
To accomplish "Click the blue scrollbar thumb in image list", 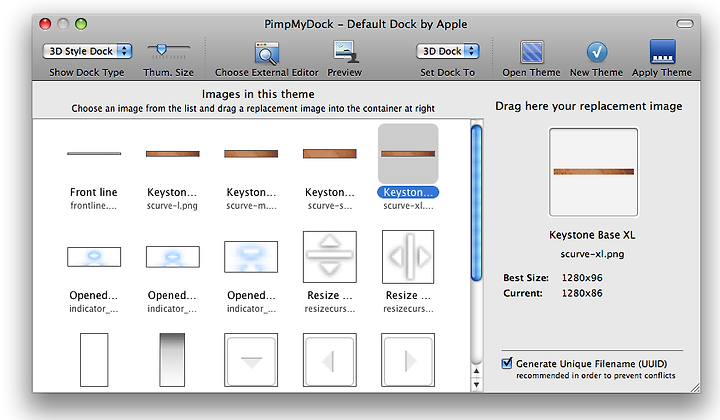I will pos(477,202).
